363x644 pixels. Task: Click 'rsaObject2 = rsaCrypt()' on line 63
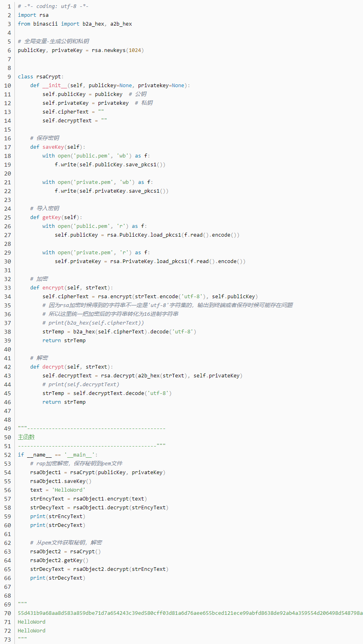click(66, 552)
